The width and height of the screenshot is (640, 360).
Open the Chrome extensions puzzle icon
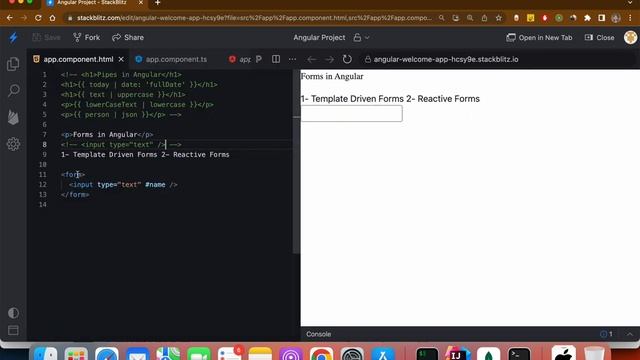click(587, 18)
